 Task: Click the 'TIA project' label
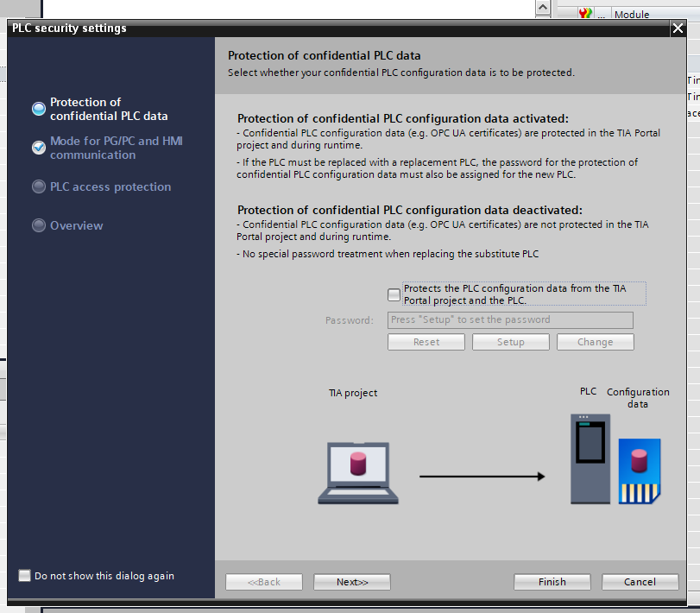coord(353,393)
